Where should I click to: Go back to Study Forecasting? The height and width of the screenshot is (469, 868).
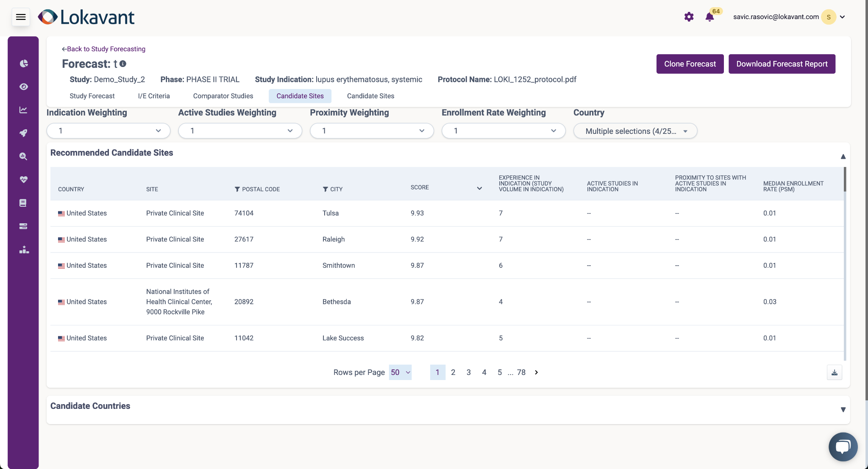point(104,49)
